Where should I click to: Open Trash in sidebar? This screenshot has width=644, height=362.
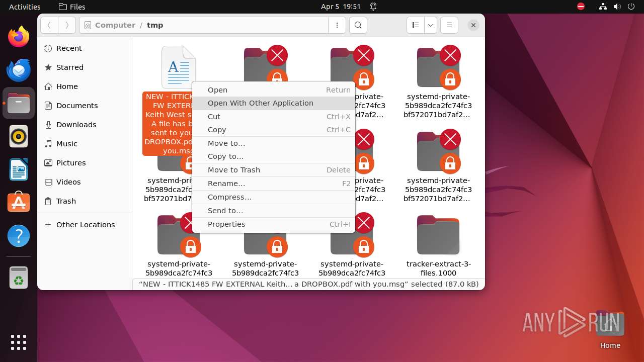[x=85, y=201]
